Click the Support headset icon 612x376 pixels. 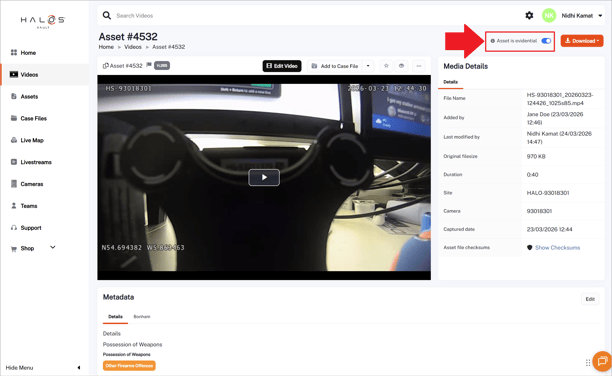(x=14, y=228)
